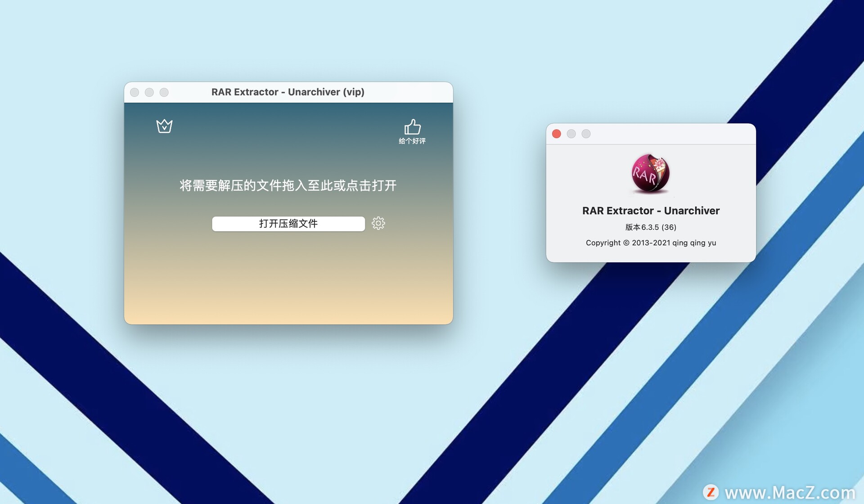Click the RAR app icon in About window
864x504 pixels.
tap(650, 174)
